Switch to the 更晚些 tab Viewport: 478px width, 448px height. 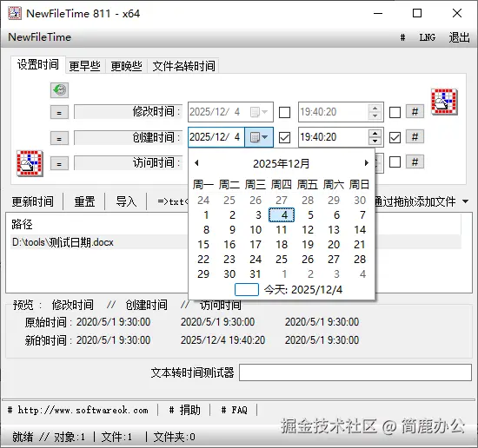[126, 66]
